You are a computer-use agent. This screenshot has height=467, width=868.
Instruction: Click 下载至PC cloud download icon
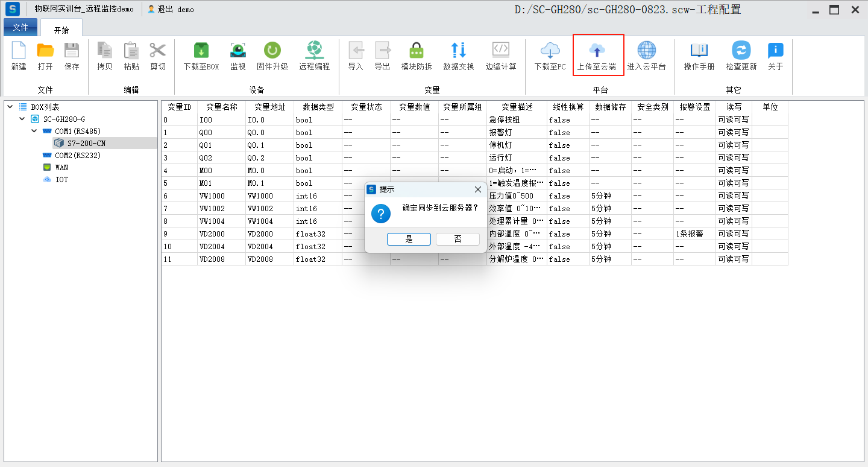point(550,51)
